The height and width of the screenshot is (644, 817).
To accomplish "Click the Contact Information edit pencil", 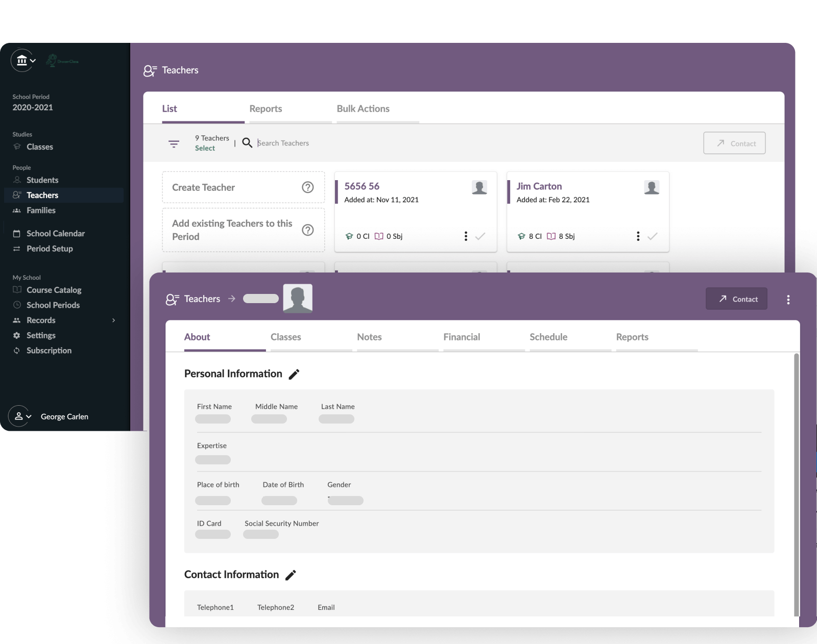I will click(291, 575).
